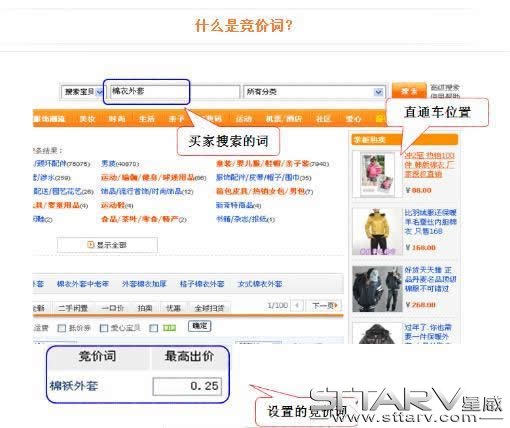Tick the checkbox beside the green badge
This screenshot has width=510, height=428.
154,328
